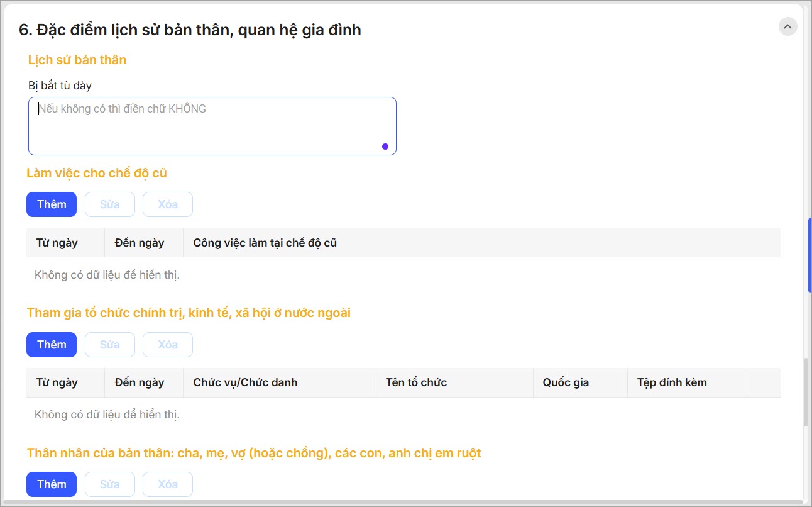Click the purple dot in the text area

click(x=385, y=147)
